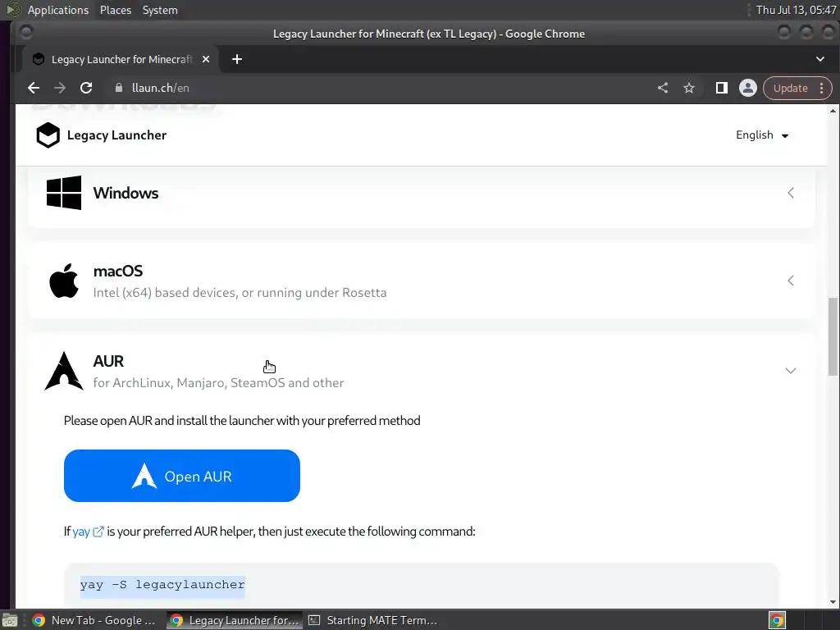
Task: Open the English language dropdown
Action: [762, 135]
